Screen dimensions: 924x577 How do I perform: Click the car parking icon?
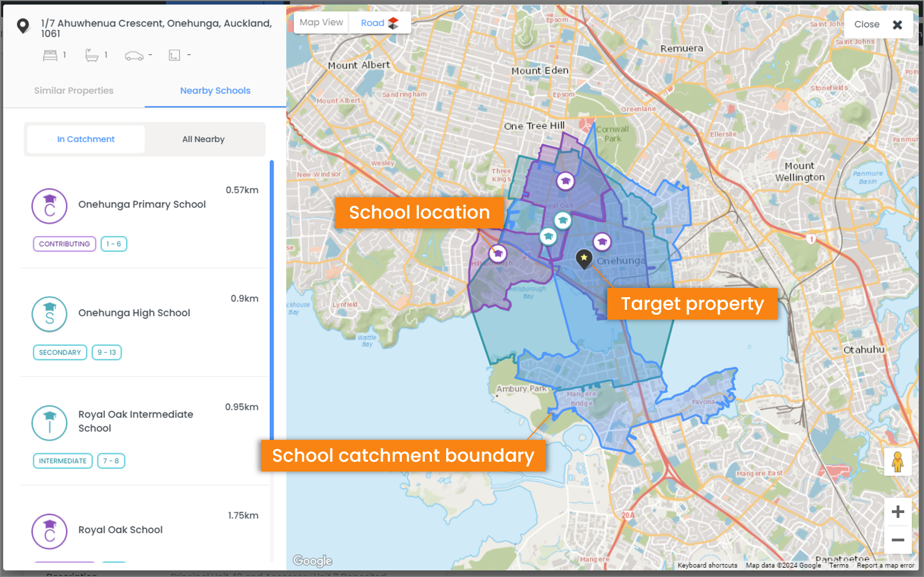134,56
